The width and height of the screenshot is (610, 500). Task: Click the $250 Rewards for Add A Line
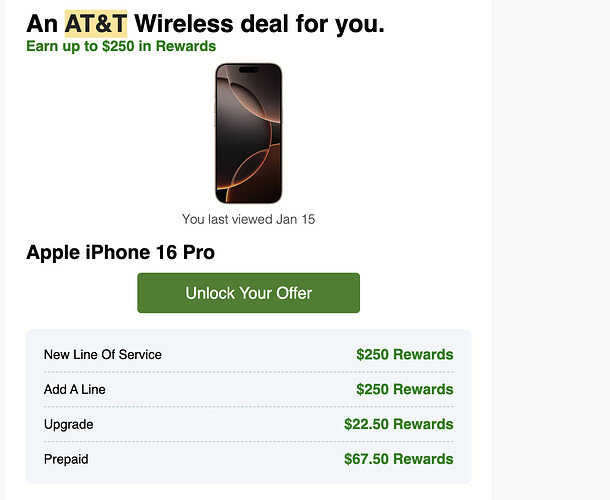pyautogui.click(x=405, y=389)
